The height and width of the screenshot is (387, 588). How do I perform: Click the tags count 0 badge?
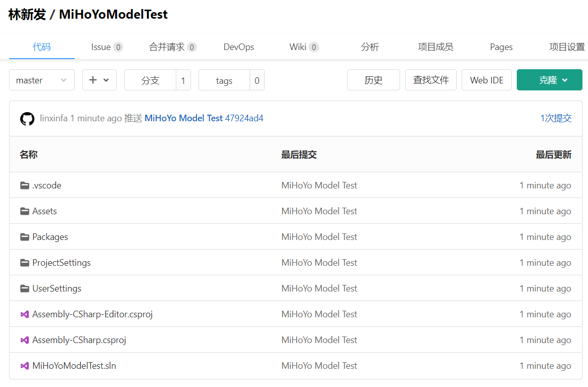point(257,80)
